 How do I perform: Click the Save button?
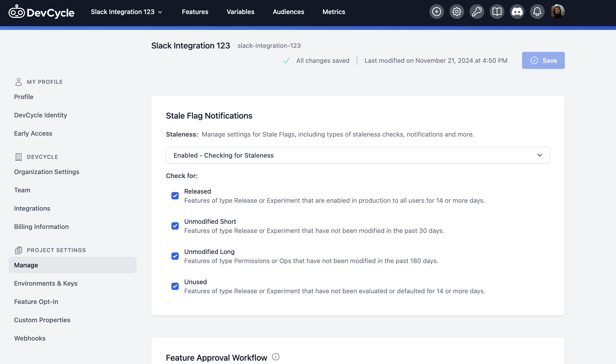[x=543, y=60]
